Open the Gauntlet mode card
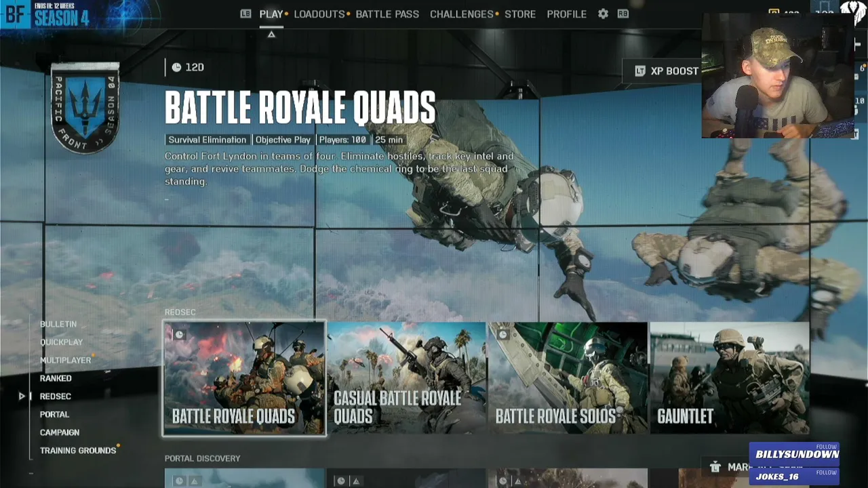This screenshot has height=488, width=868. (730, 378)
